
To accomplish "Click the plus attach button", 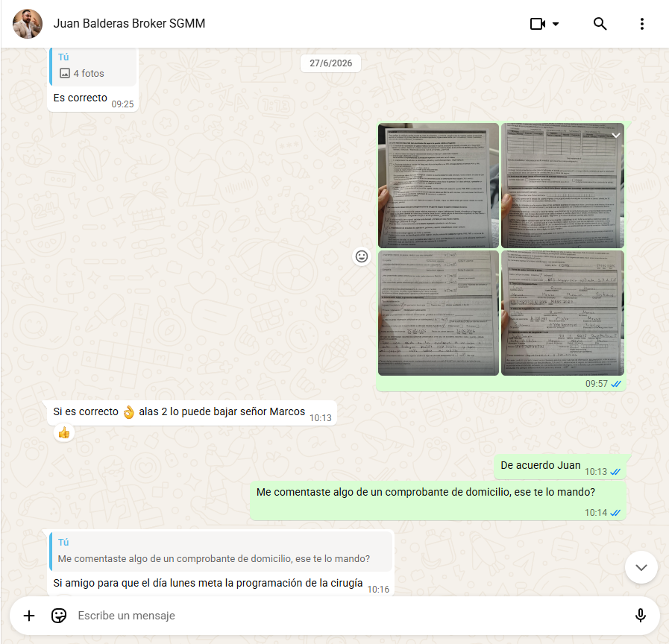I will coord(29,616).
